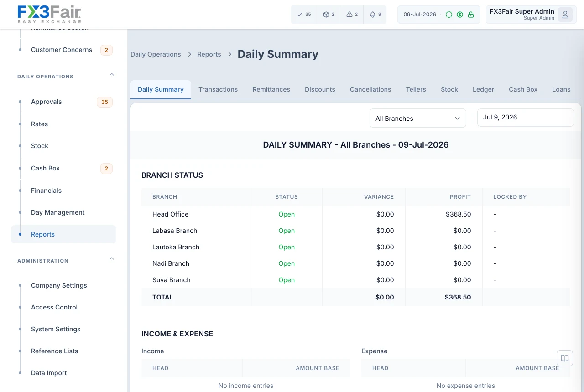Open Company Settings in the sidebar
584x392 pixels.
[63, 285]
